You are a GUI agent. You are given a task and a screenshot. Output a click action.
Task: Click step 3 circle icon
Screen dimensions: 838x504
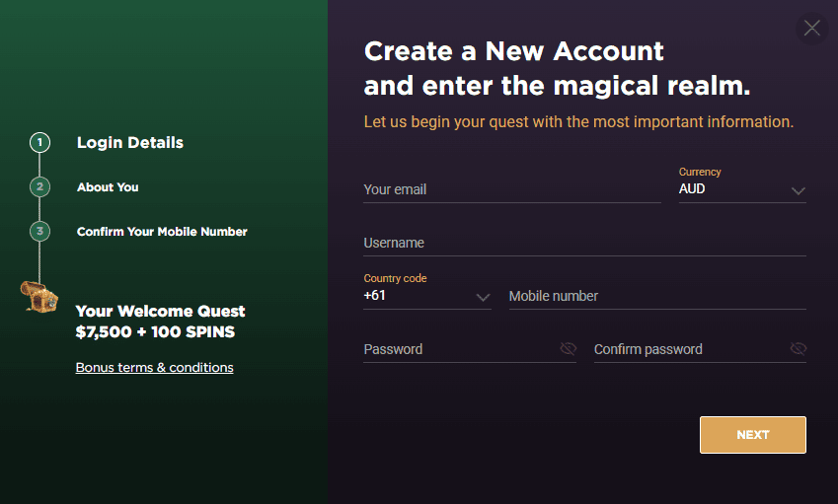39,231
